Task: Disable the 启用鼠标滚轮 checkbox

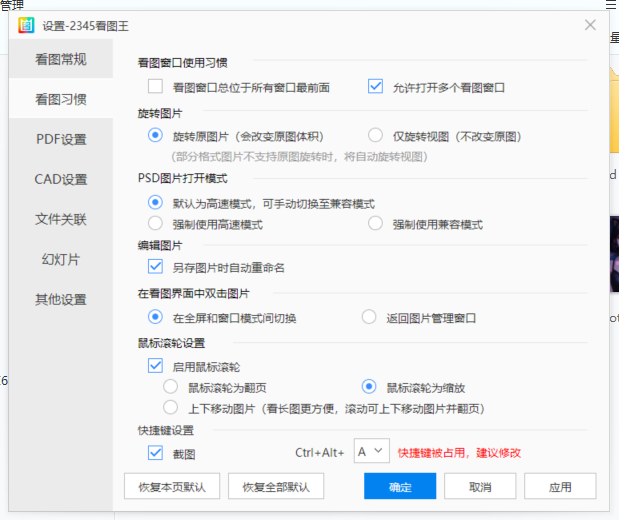Action: [155, 367]
